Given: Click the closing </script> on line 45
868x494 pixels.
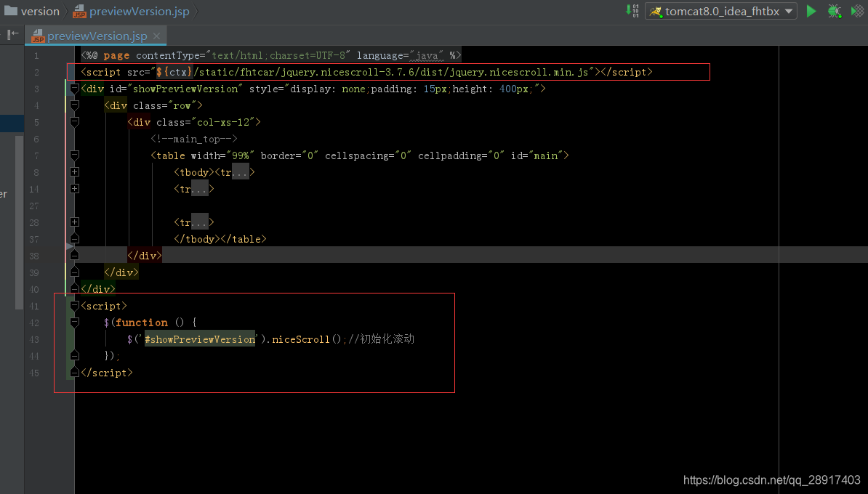Looking at the screenshot, I should [x=107, y=373].
